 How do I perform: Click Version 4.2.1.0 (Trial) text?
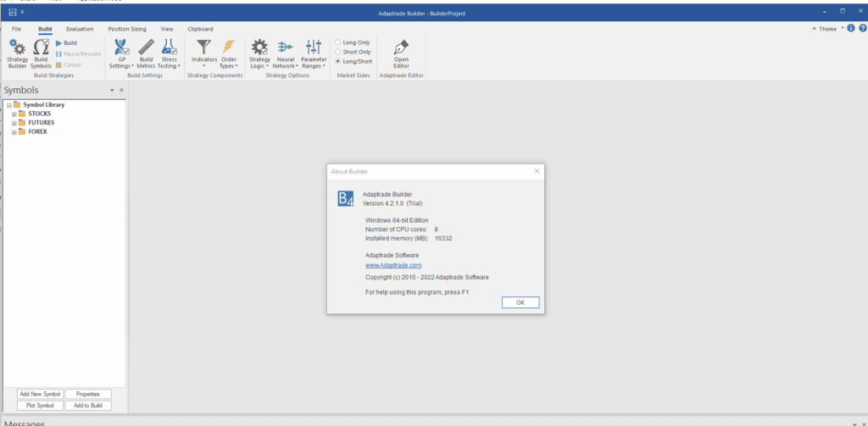click(392, 203)
